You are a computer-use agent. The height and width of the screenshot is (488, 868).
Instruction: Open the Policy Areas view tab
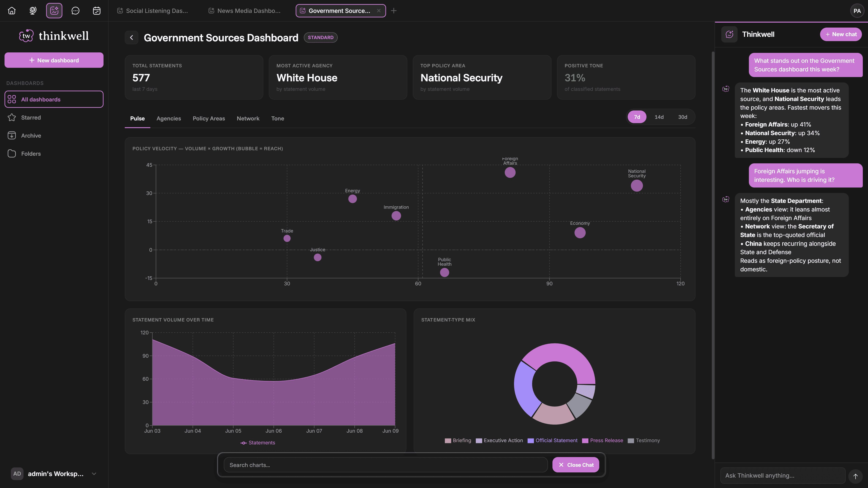coord(209,119)
